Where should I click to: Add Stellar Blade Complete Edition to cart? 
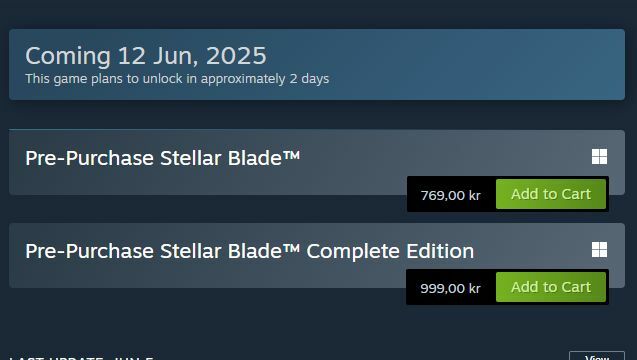point(550,287)
